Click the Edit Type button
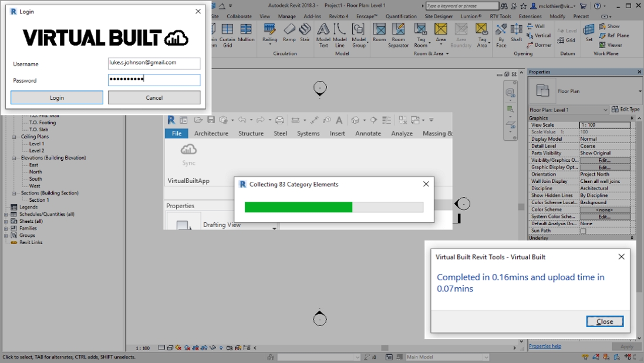Image resolution: width=644 pixels, height=363 pixels. [x=626, y=110]
